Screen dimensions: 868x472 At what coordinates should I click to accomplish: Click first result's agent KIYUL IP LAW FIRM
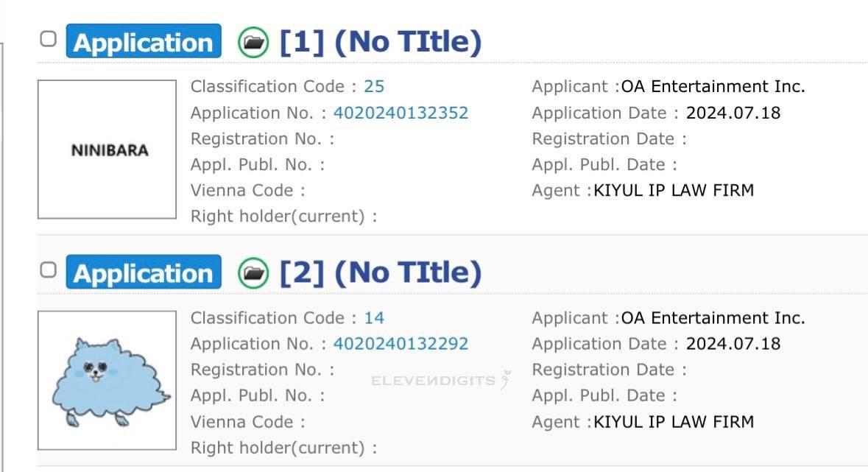click(674, 191)
